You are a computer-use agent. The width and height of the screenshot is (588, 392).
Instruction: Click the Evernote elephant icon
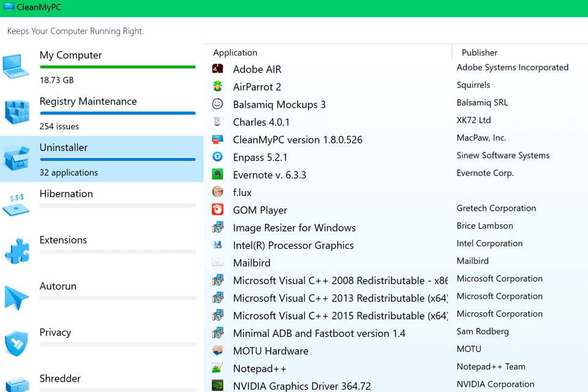point(217,175)
